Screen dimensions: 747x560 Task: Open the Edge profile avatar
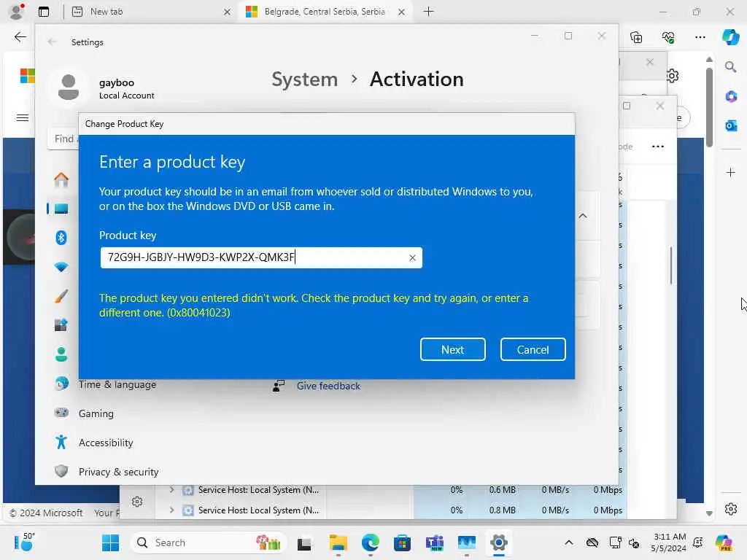(x=17, y=12)
